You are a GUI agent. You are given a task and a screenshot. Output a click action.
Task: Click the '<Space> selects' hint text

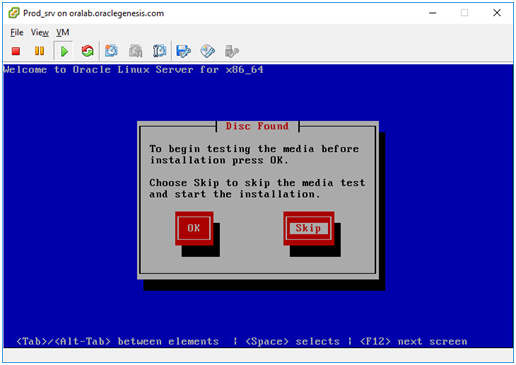tap(292, 342)
